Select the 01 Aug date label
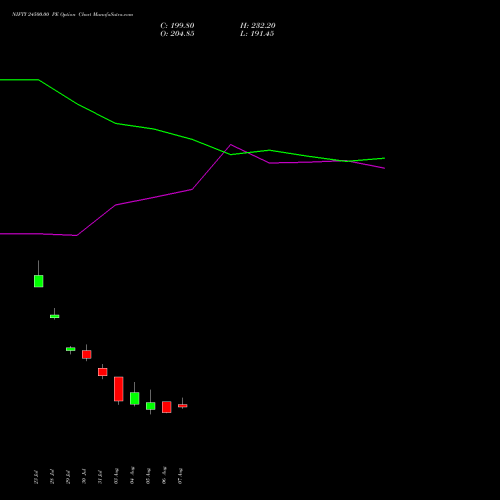The height and width of the screenshot is (500, 500). [x=116, y=476]
